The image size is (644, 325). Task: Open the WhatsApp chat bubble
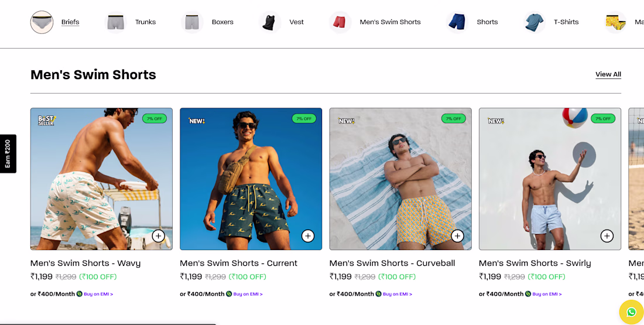pyautogui.click(x=631, y=312)
